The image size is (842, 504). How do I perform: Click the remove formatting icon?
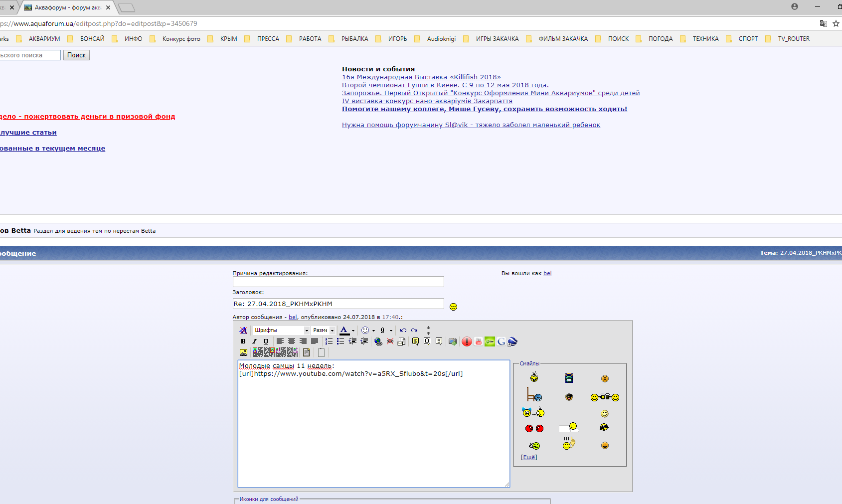point(243,330)
